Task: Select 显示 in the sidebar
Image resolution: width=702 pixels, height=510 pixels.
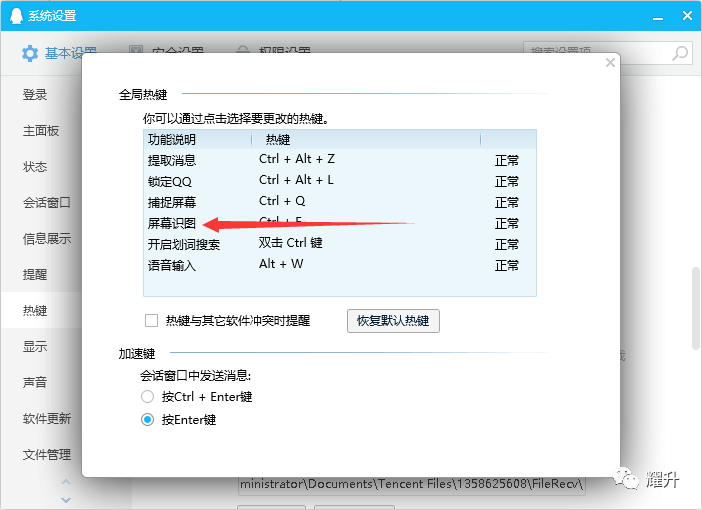Action: pyautogui.click(x=35, y=346)
